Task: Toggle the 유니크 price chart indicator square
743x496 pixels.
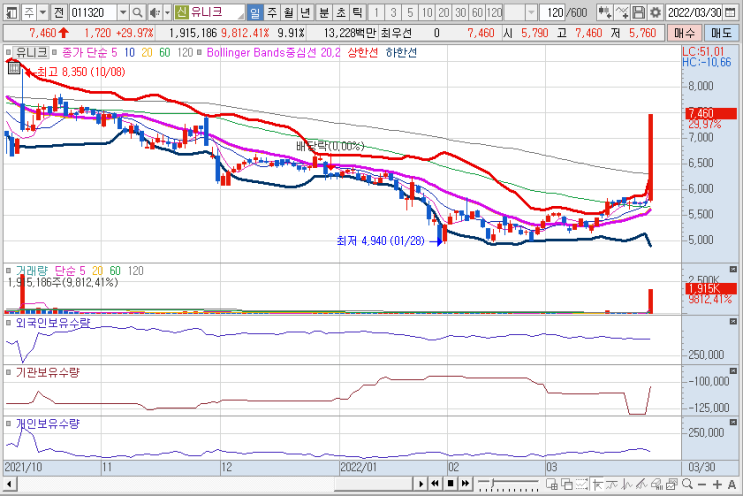Action: coord(9,52)
